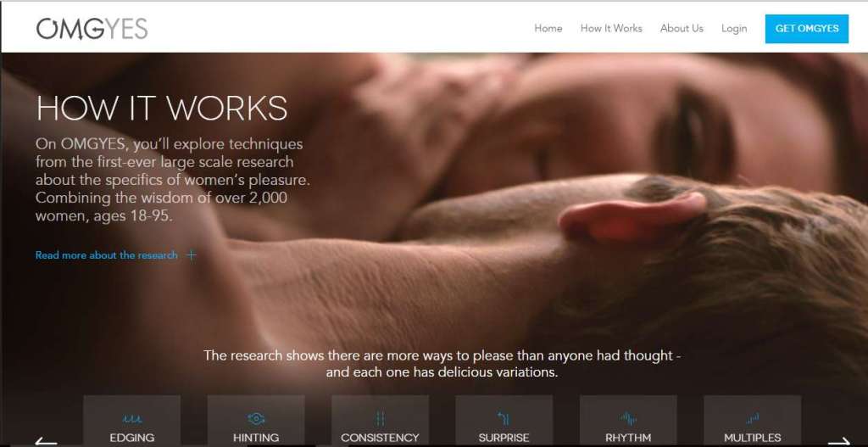Screen dimensions: 868x447
Task: Open Read more about the research link
Action: click(106, 255)
